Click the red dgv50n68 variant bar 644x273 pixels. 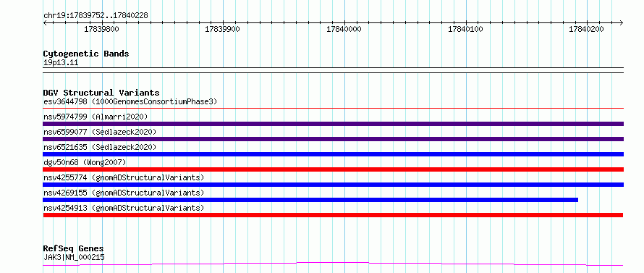[333, 169]
